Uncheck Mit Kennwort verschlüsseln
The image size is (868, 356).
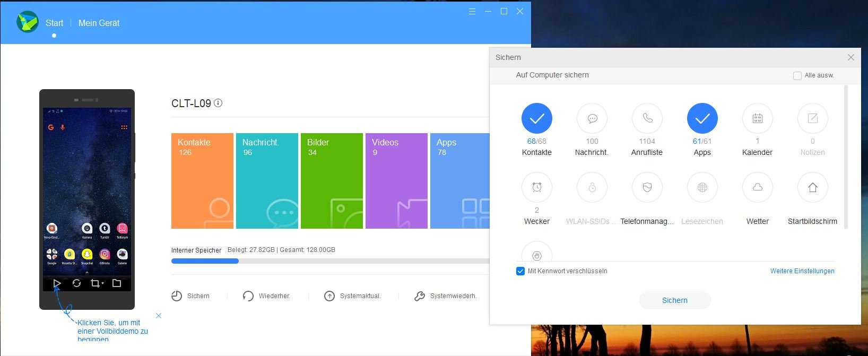tap(520, 271)
